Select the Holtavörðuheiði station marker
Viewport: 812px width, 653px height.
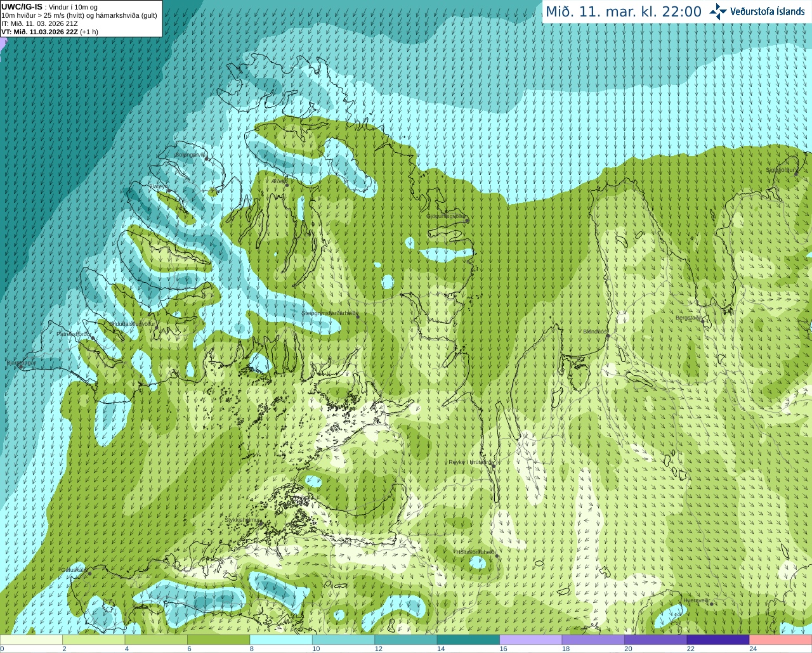tap(497, 556)
